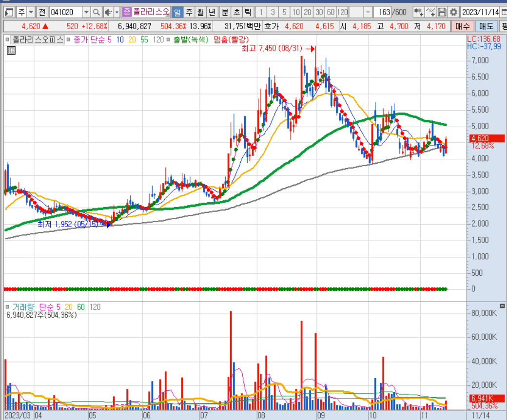Select the 일 daily chart tab
Screen dimensions: 507x420
pos(177,13)
